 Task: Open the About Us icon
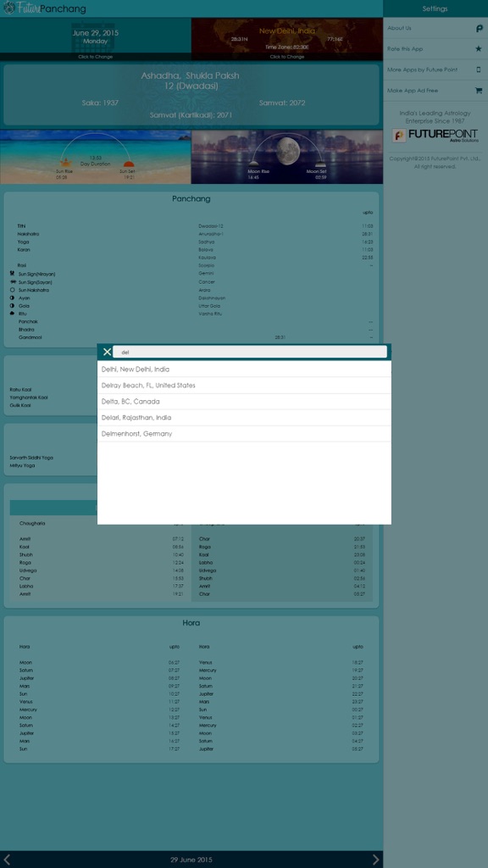coord(480,28)
